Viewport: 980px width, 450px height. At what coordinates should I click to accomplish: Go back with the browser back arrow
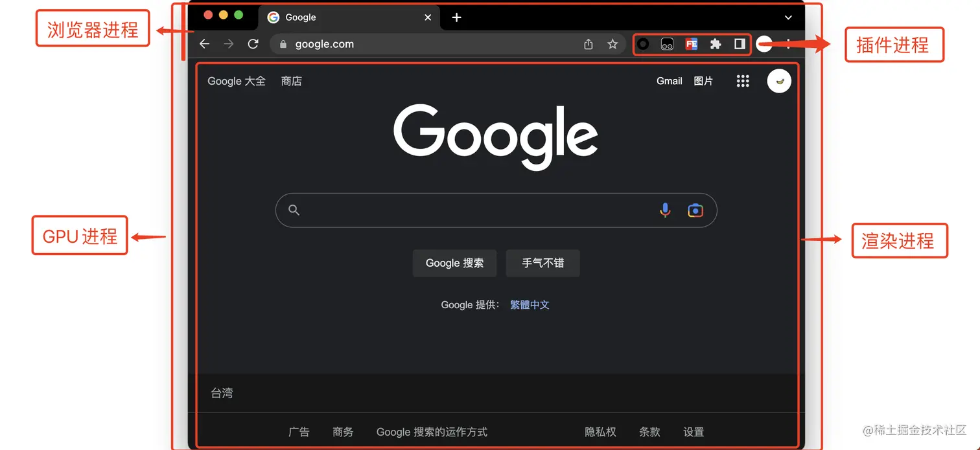204,44
